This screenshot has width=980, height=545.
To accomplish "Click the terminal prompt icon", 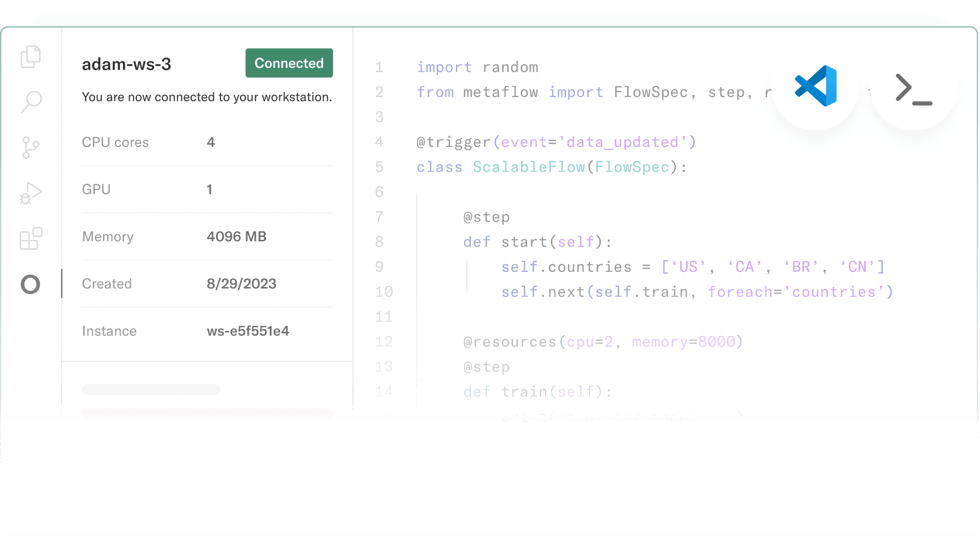I will tap(913, 89).
